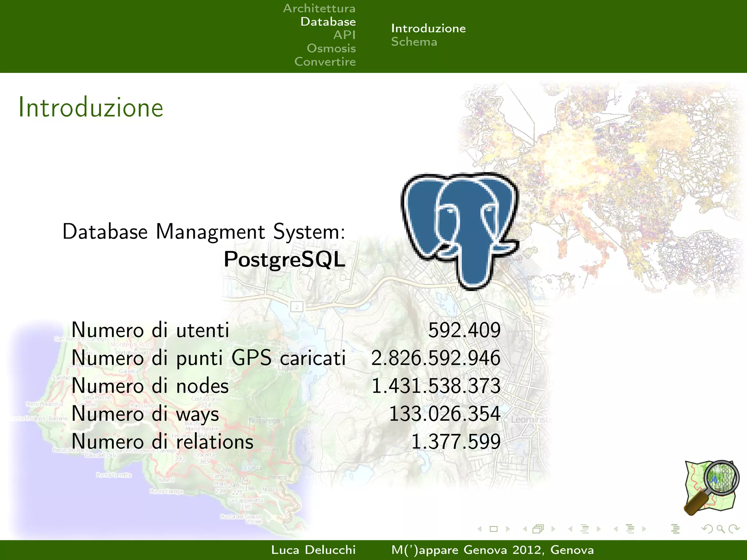Go to previous frame arrow
Viewport: 747px width, 560px height.
[x=525, y=529]
